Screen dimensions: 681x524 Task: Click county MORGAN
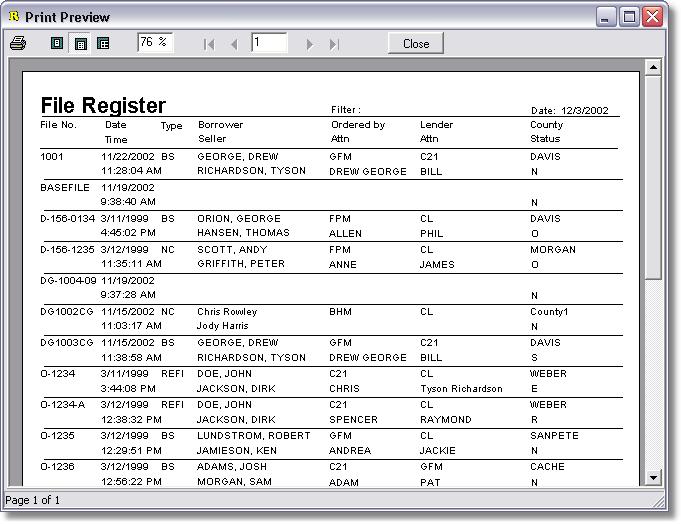coord(553,250)
